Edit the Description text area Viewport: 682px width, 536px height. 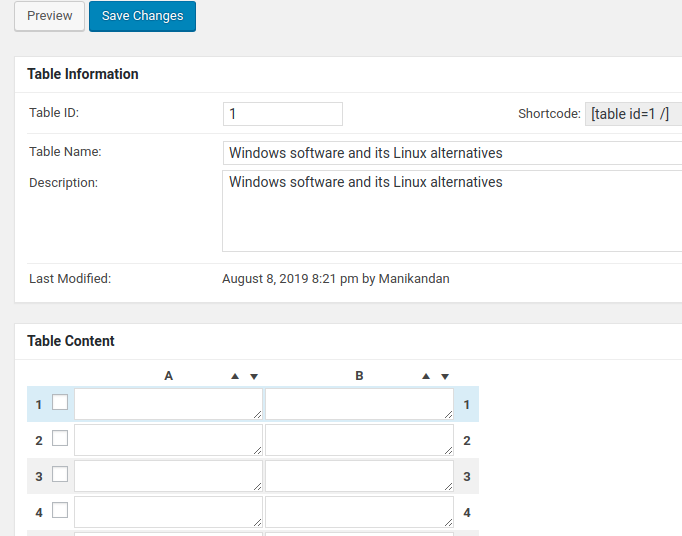[x=452, y=211]
